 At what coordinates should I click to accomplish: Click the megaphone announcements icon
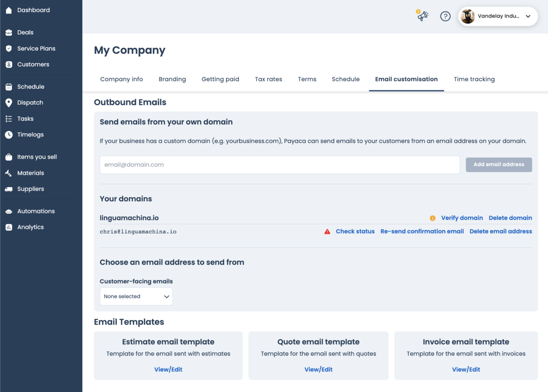[423, 16]
